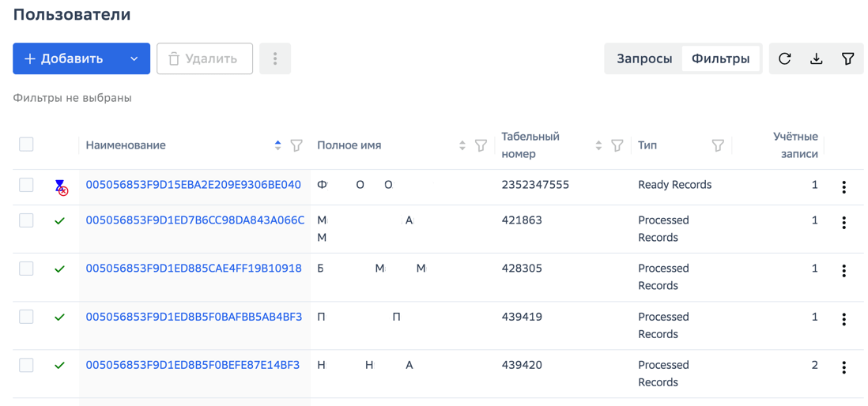868x406 pixels.
Task: Click the Удалить button
Action: pyautogui.click(x=205, y=58)
